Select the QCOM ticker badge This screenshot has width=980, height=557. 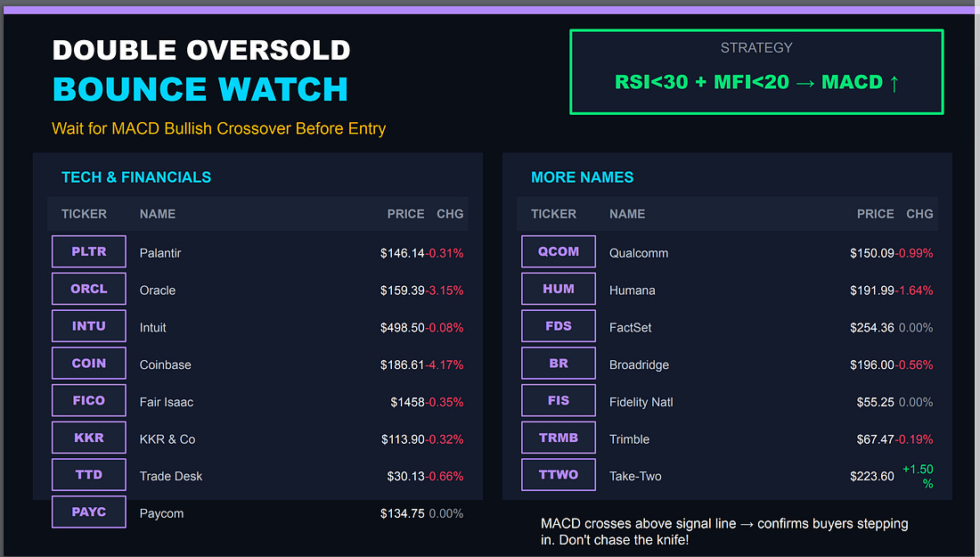point(559,251)
